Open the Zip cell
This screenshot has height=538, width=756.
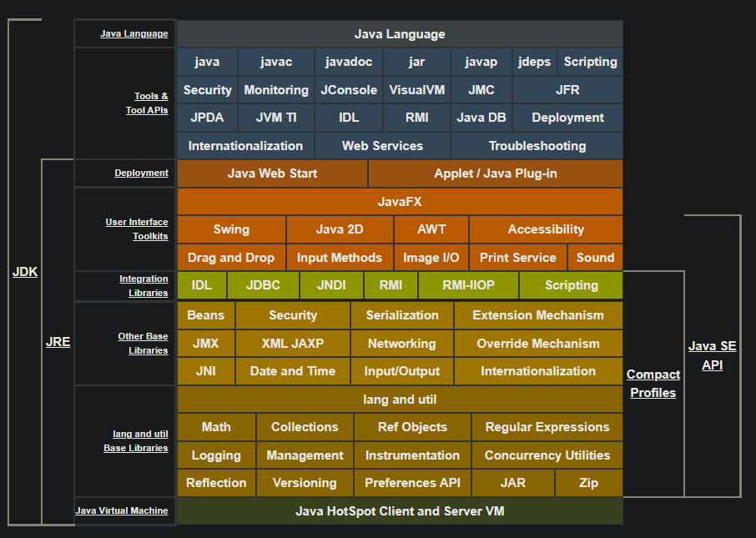(x=589, y=483)
